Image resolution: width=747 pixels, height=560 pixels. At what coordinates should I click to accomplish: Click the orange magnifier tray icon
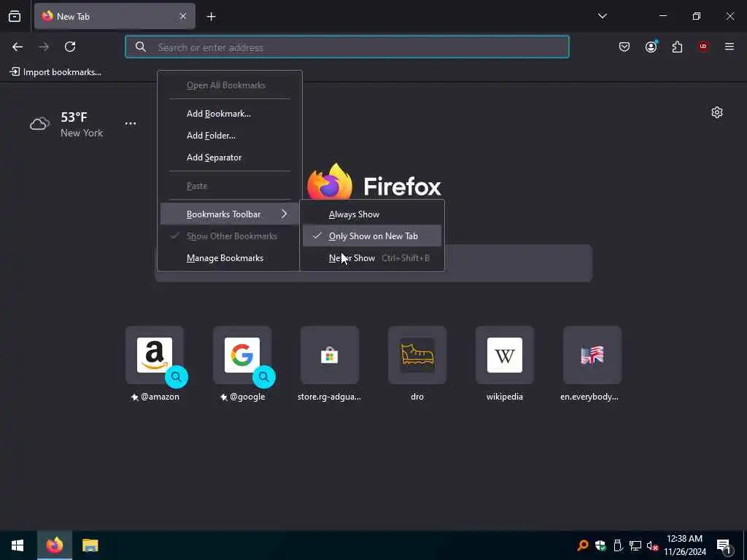(583, 545)
